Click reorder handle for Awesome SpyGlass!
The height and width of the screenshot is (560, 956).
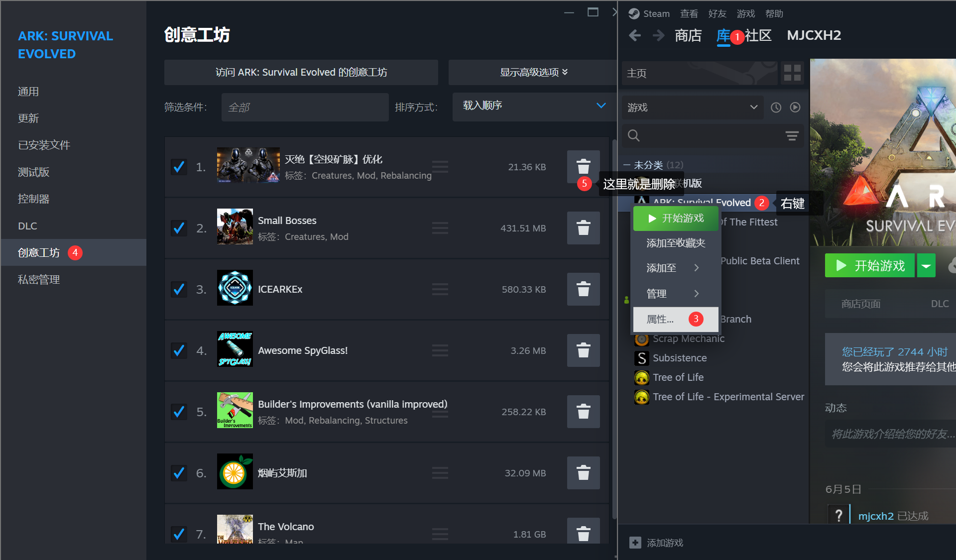pos(440,350)
